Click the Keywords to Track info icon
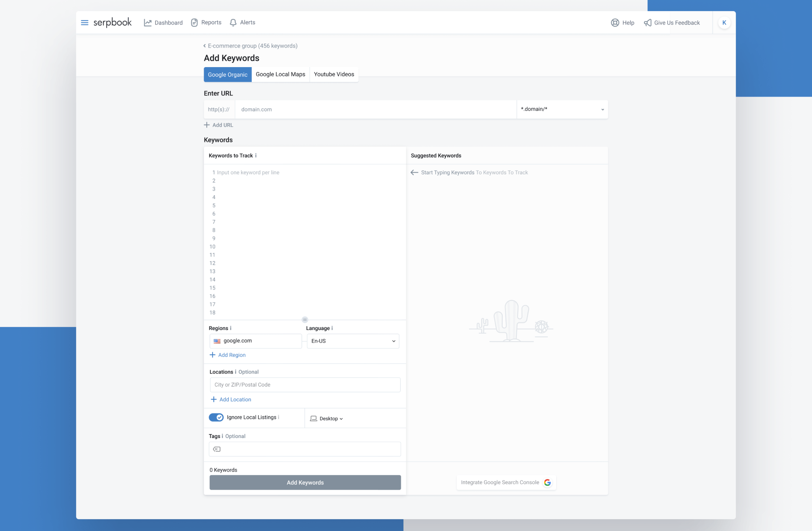 click(x=256, y=156)
